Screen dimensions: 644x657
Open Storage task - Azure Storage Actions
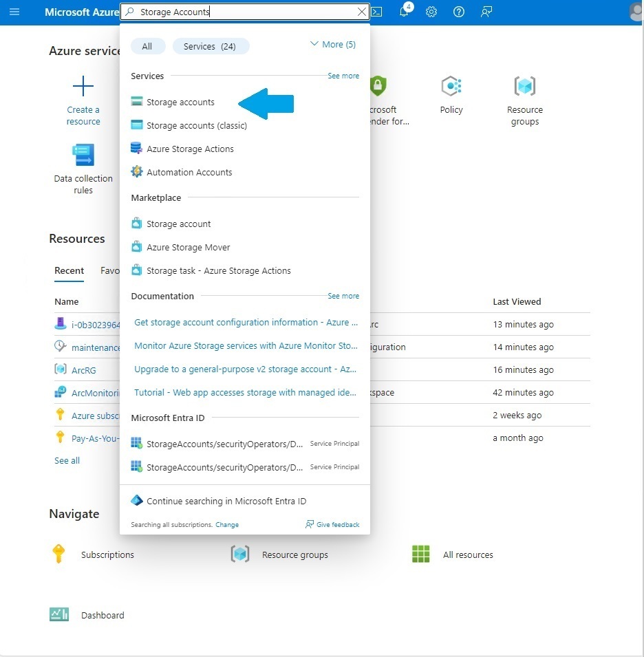218,271
